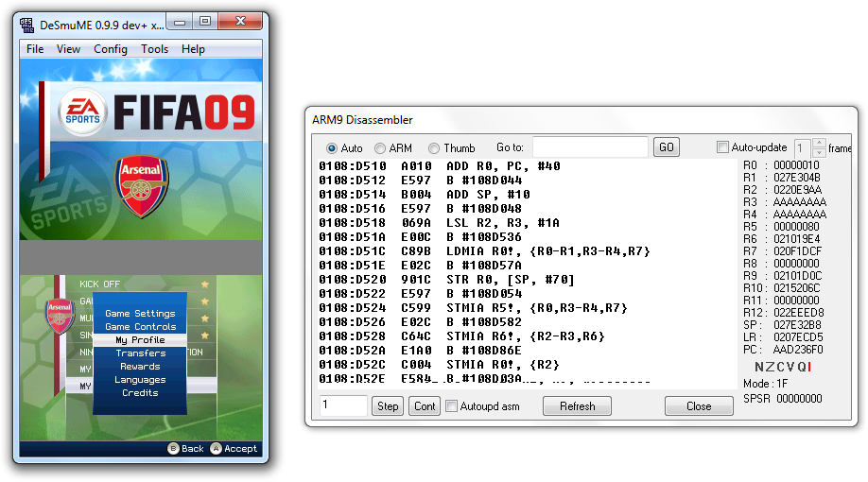Click the Refresh button
868x482 pixels.
click(x=578, y=406)
